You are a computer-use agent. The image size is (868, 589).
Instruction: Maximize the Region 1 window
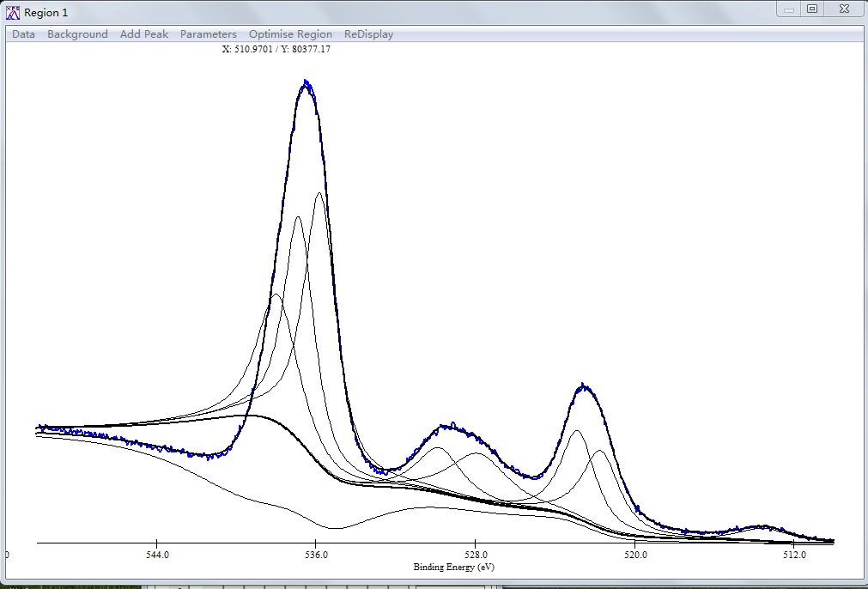click(812, 9)
